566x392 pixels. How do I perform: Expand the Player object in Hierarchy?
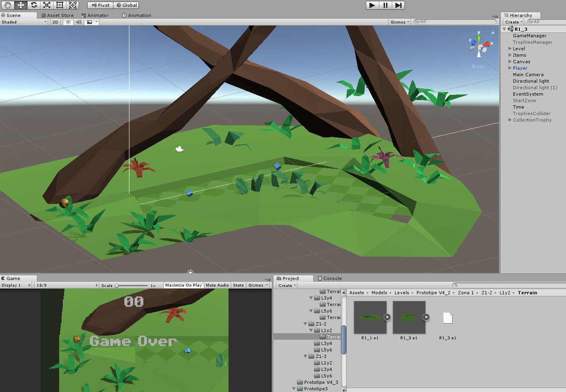[510, 68]
